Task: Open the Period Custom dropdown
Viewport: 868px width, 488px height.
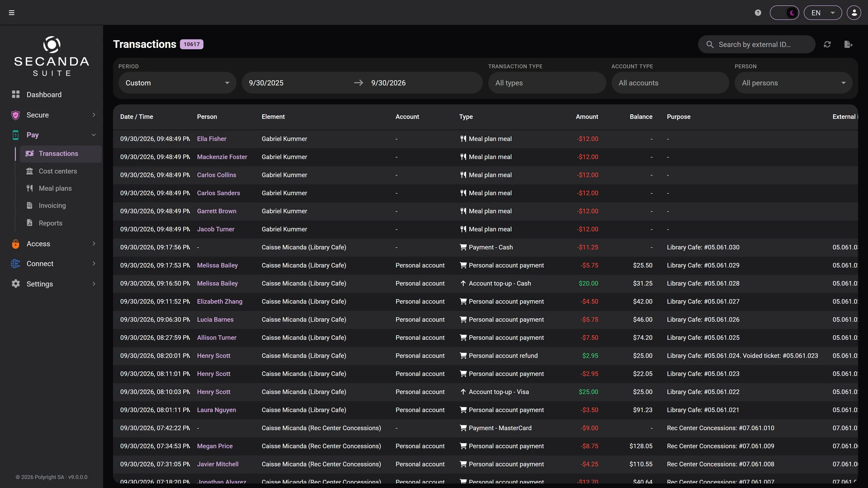Action: (177, 83)
